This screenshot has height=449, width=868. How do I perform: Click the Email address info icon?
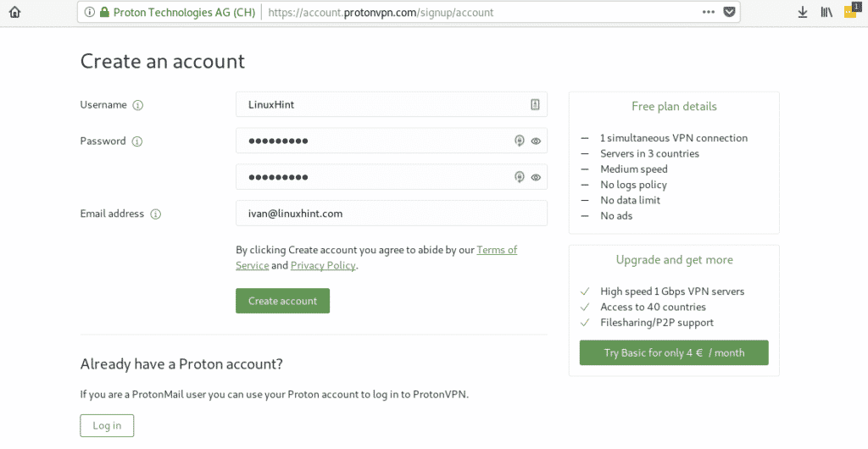[156, 214]
